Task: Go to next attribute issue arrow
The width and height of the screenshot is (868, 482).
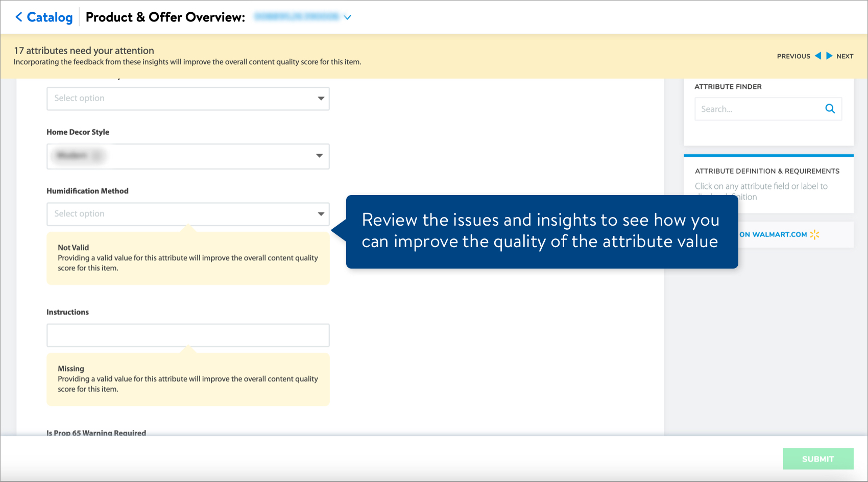Action: [829, 56]
